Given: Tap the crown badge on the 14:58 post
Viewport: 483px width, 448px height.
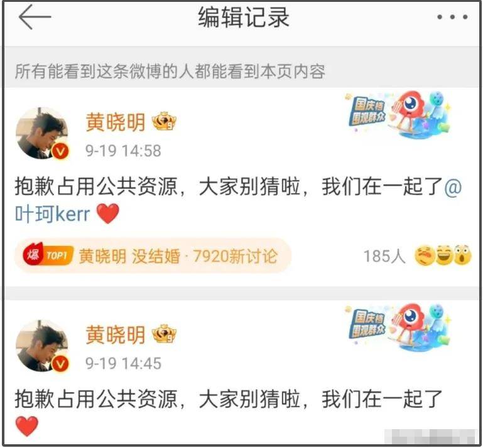Looking at the screenshot, I should [164, 122].
